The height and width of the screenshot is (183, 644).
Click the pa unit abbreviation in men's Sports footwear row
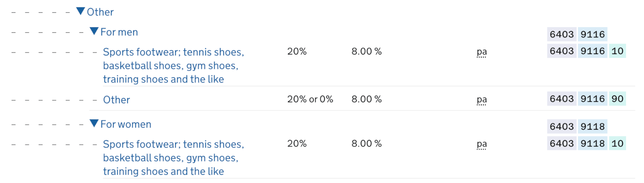pos(482,52)
